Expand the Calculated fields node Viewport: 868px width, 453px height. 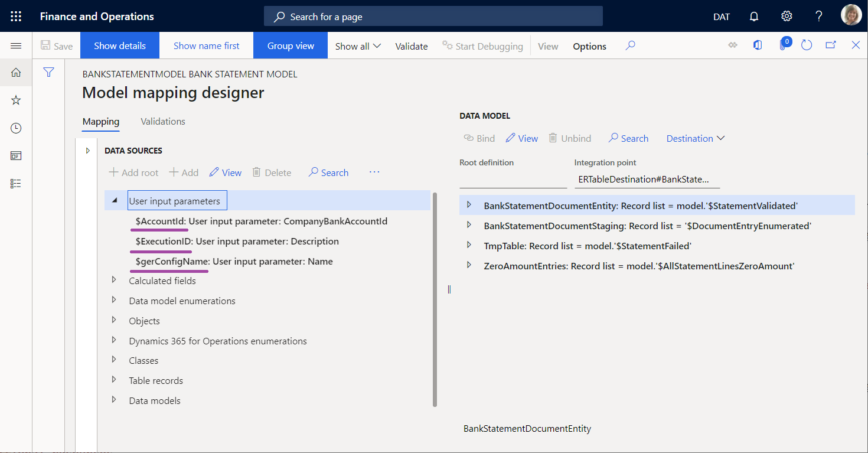[114, 281]
